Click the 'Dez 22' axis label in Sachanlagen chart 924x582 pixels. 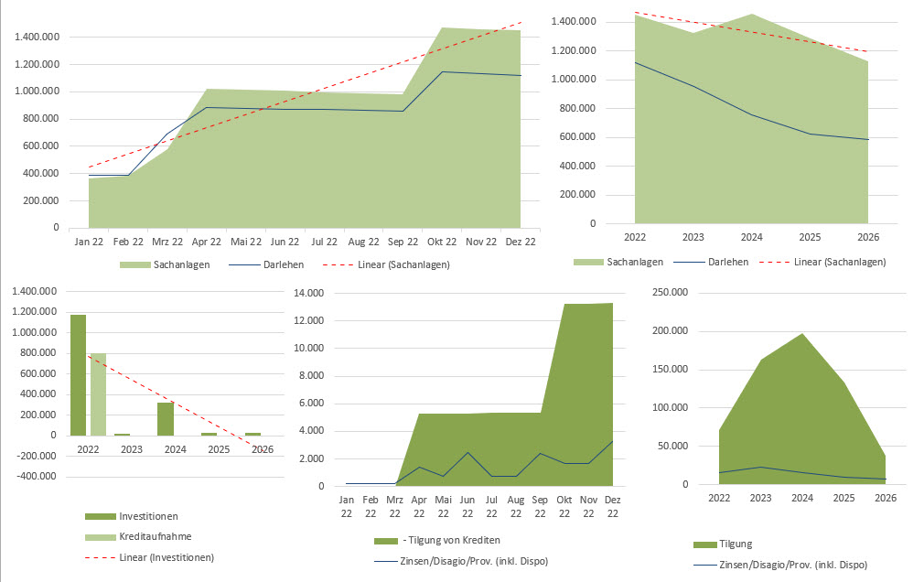[521, 242]
